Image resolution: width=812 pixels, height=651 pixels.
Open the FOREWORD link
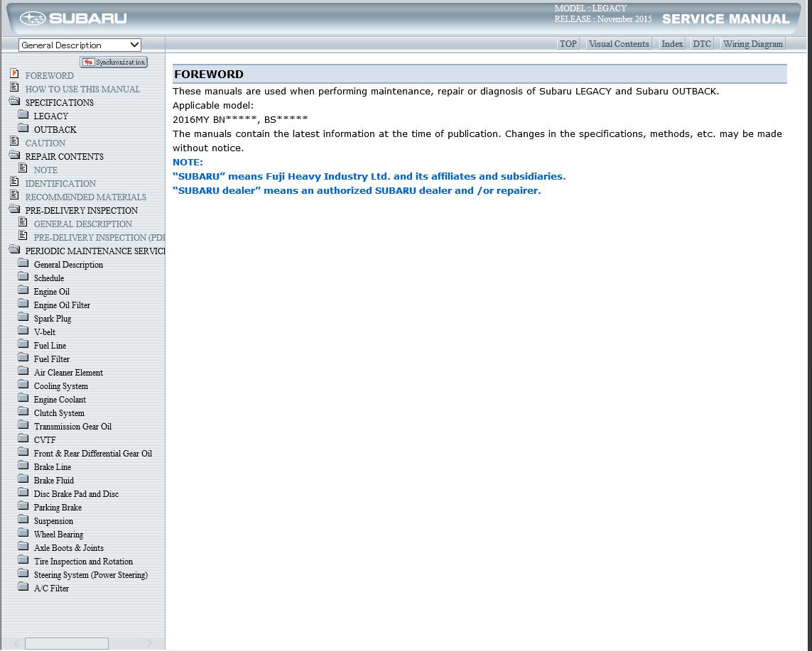click(x=49, y=75)
